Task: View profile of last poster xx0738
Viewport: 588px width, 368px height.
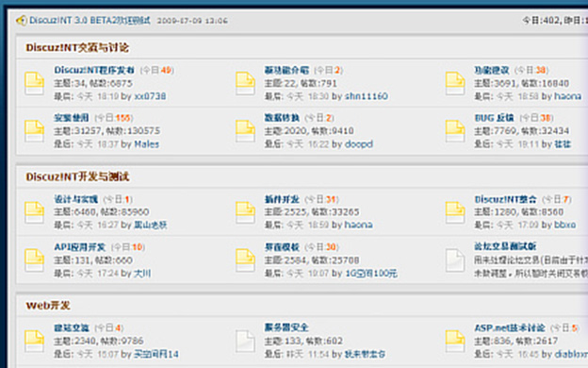Action: click(150, 96)
